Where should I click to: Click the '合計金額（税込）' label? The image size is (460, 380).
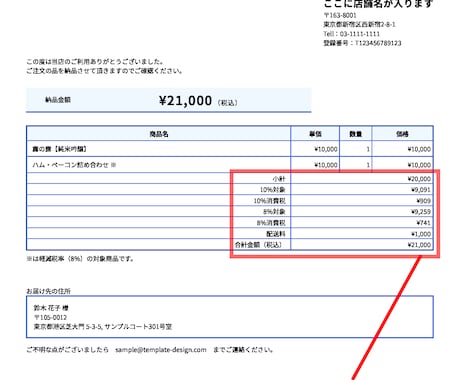coord(258,245)
